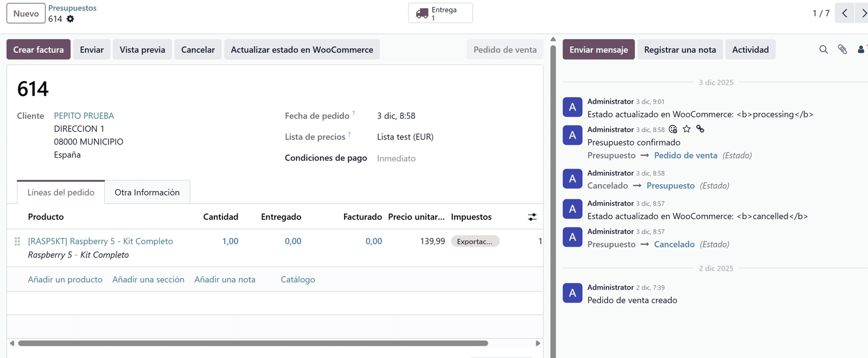
Task: Click Administrator avatar on processing status message
Action: coord(572,108)
